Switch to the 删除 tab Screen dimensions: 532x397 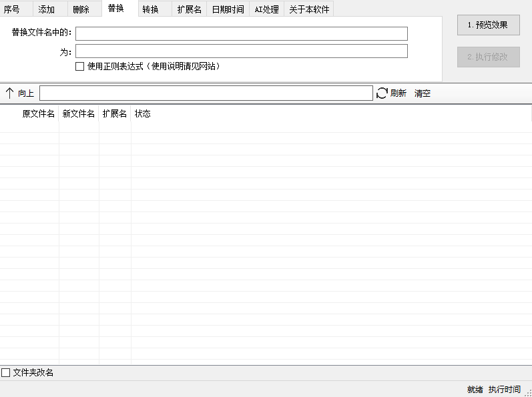[85, 9]
